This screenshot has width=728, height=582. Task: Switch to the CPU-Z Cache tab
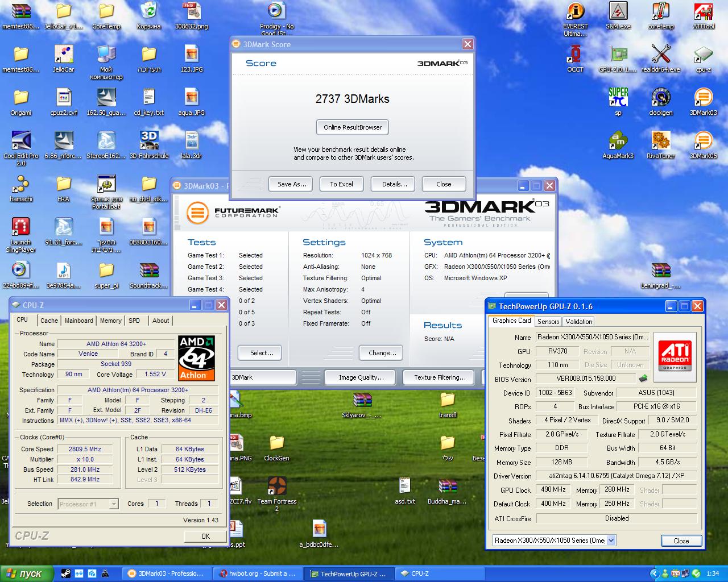[49, 321]
